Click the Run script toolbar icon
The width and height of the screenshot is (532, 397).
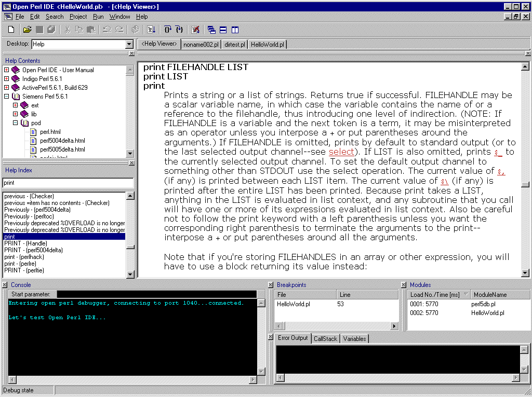click(x=151, y=30)
